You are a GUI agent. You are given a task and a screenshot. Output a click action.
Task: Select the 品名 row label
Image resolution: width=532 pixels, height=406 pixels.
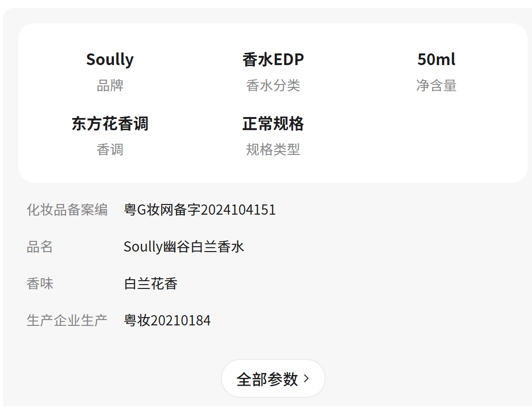click(x=40, y=247)
